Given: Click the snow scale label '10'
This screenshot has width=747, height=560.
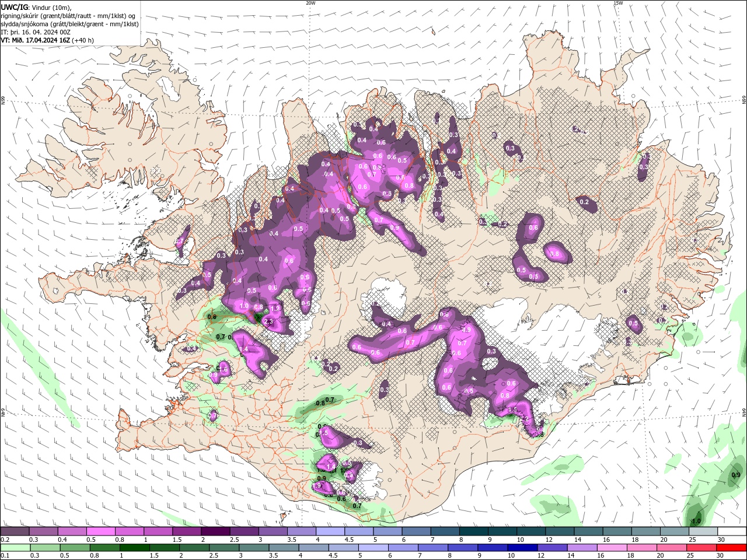Looking at the screenshot, I should coord(520,540).
